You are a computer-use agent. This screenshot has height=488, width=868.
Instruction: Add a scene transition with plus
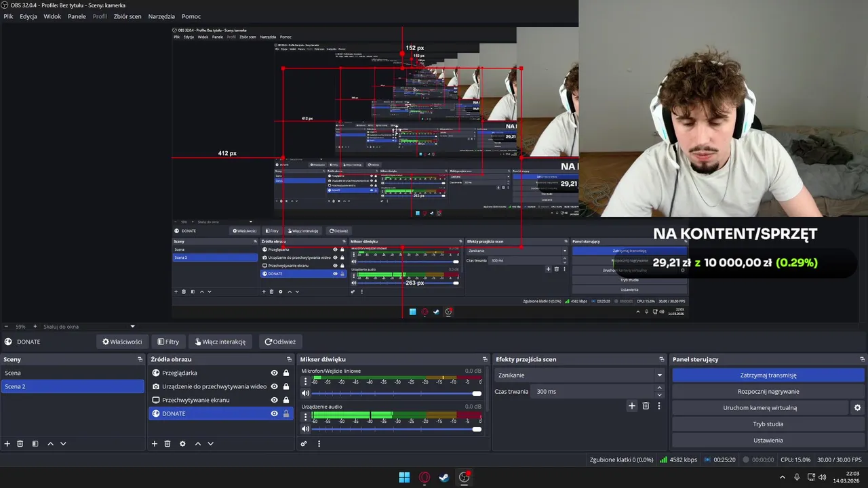tap(632, 406)
